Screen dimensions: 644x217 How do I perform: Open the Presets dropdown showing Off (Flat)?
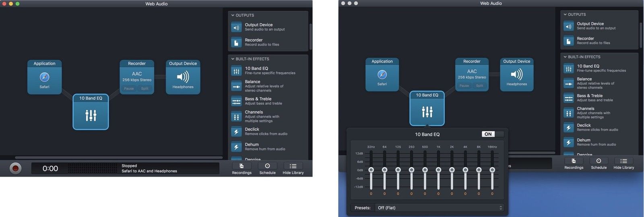[x=440, y=208]
